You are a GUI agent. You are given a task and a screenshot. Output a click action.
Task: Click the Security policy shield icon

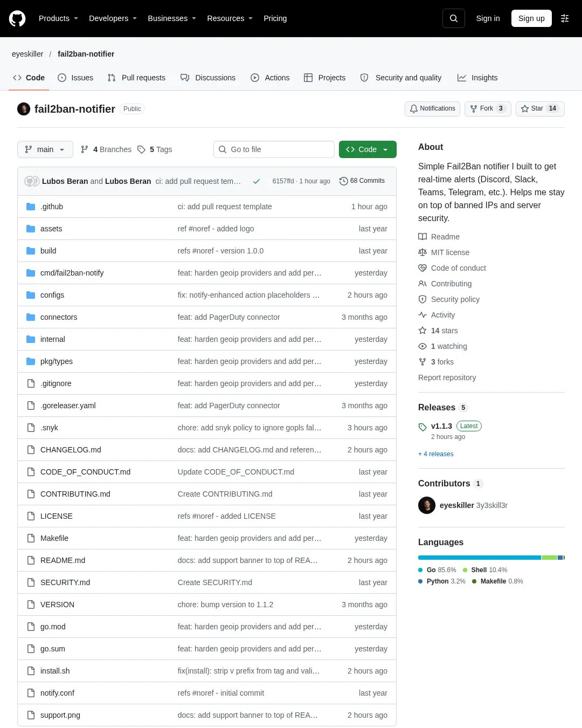click(x=422, y=299)
